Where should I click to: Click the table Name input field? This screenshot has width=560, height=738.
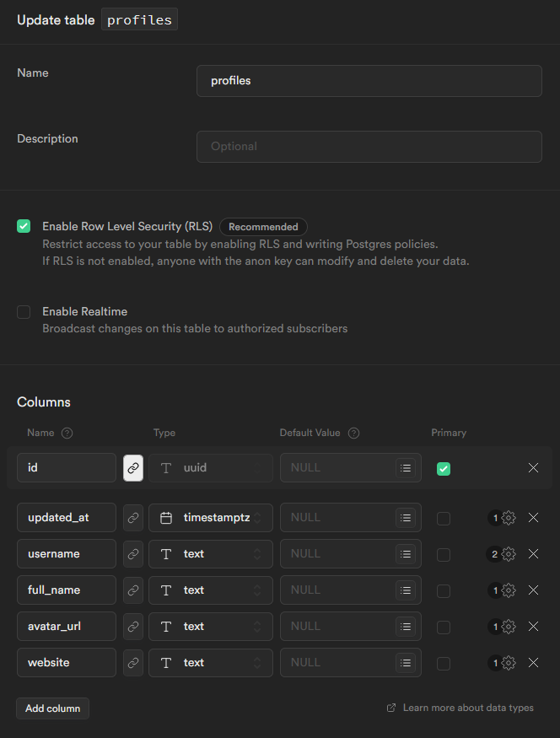[x=369, y=81]
